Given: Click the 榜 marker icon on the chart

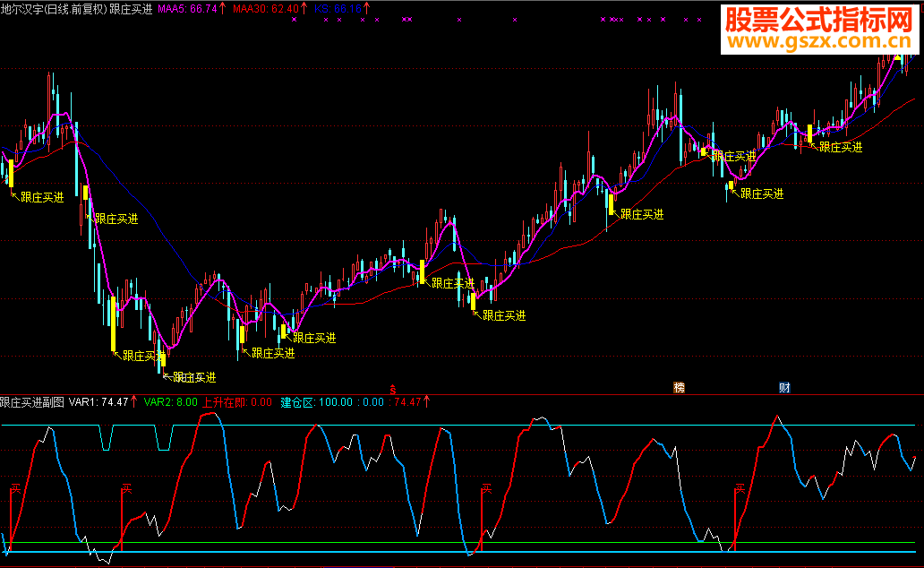Looking at the screenshot, I should point(679,388).
